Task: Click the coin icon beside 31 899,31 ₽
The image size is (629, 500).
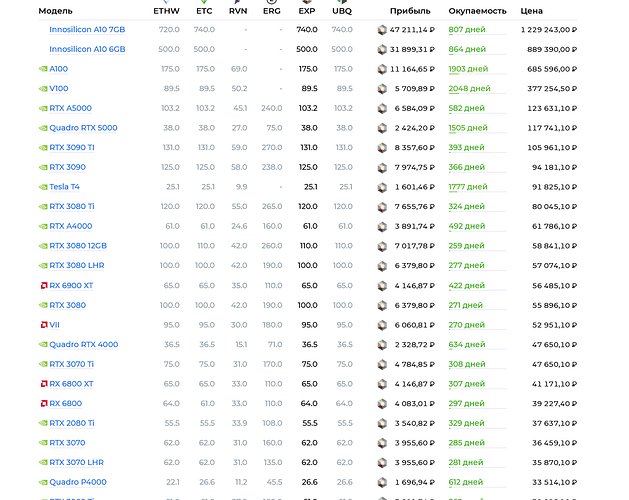Action: [x=382, y=49]
